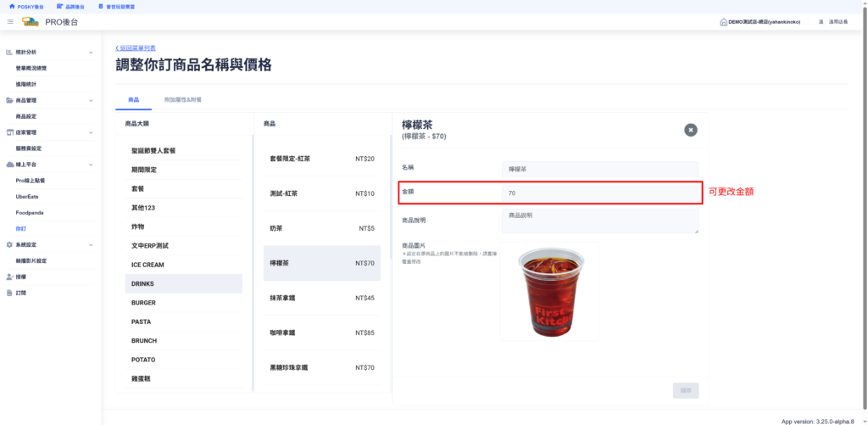
Task: Click the 儲存 save button
Action: tap(686, 390)
